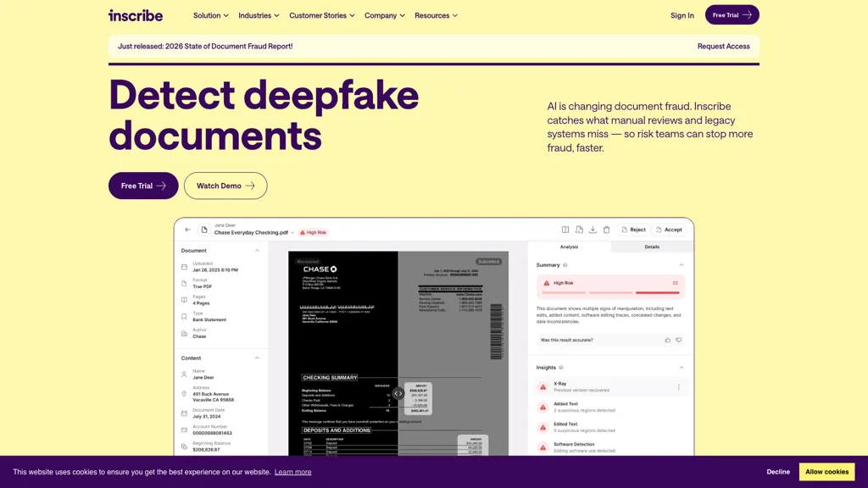868x488 pixels.
Task: Select the file icon next to Format
Action: coord(184,283)
